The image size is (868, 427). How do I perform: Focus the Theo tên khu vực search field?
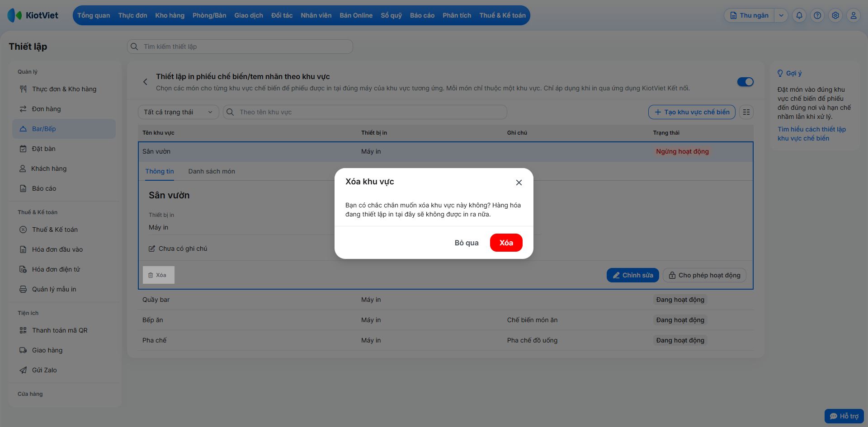[x=365, y=112]
